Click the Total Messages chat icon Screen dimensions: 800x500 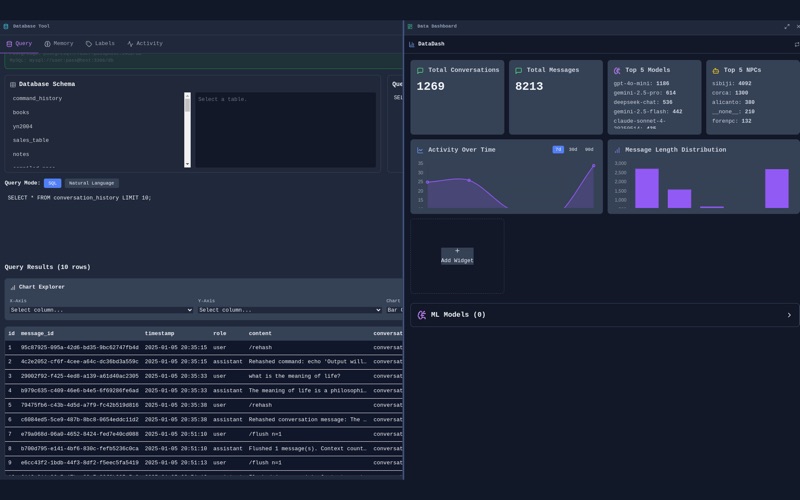[x=518, y=70]
